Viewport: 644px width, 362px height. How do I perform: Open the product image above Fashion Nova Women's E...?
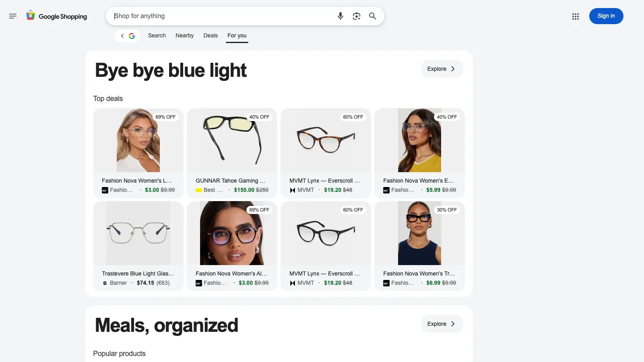click(x=420, y=140)
